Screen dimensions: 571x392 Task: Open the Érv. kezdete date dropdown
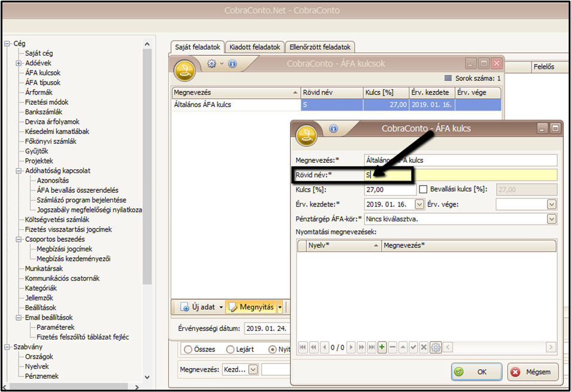[x=419, y=204]
